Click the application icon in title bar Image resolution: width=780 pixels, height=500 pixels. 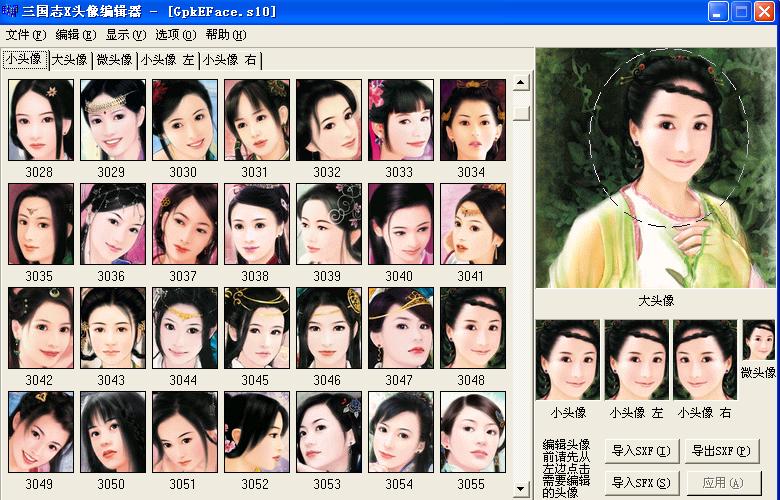(10, 11)
